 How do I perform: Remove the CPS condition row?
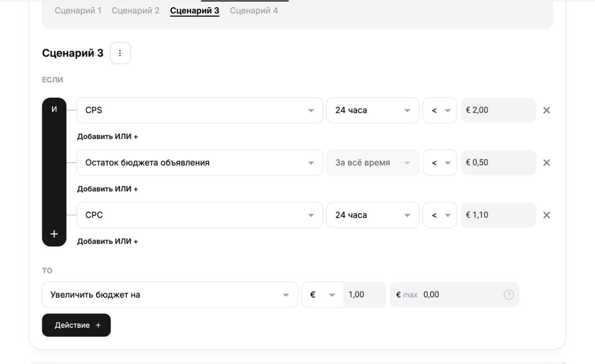(x=546, y=110)
